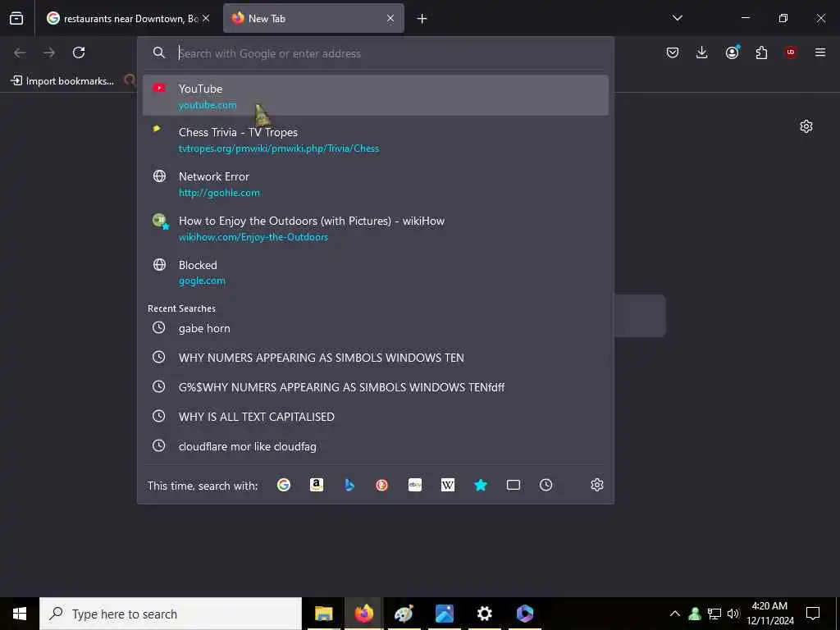Search this time with Google
This screenshot has width=840, height=630.
coord(283,485)
